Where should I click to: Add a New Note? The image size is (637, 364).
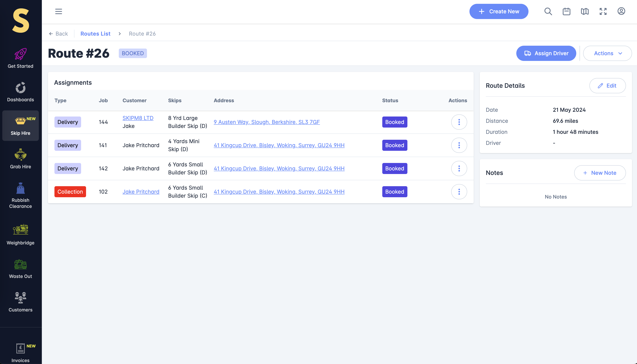pyautogui.click(x=600, y=173)
